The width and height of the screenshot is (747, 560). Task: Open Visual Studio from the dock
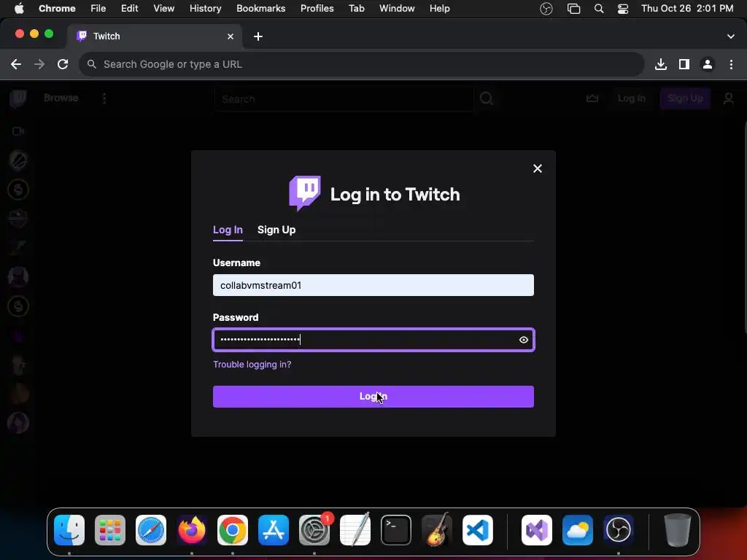[x=537, y=530]
